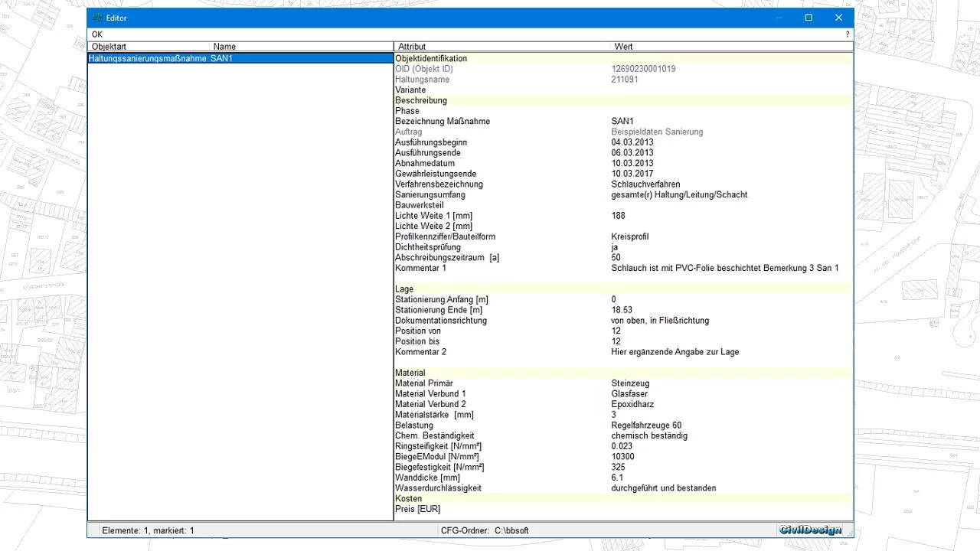This screenshot has width=980, height=551.
Task: Maximize the Editor window
Action: [808, 18]
